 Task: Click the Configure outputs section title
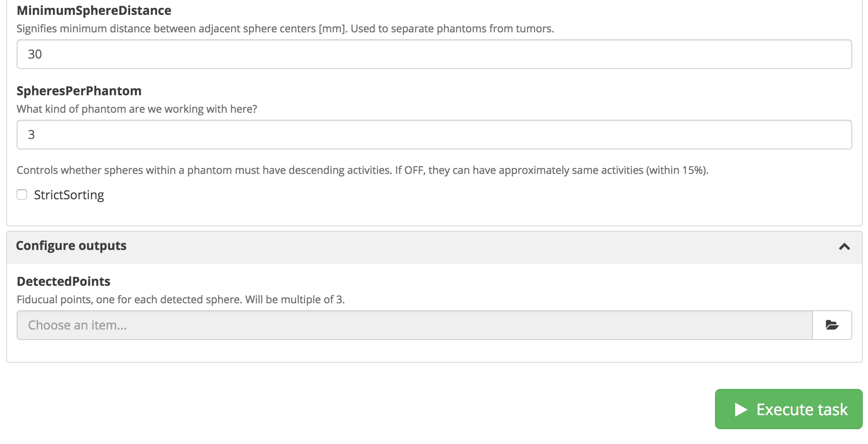click(71, 246)
